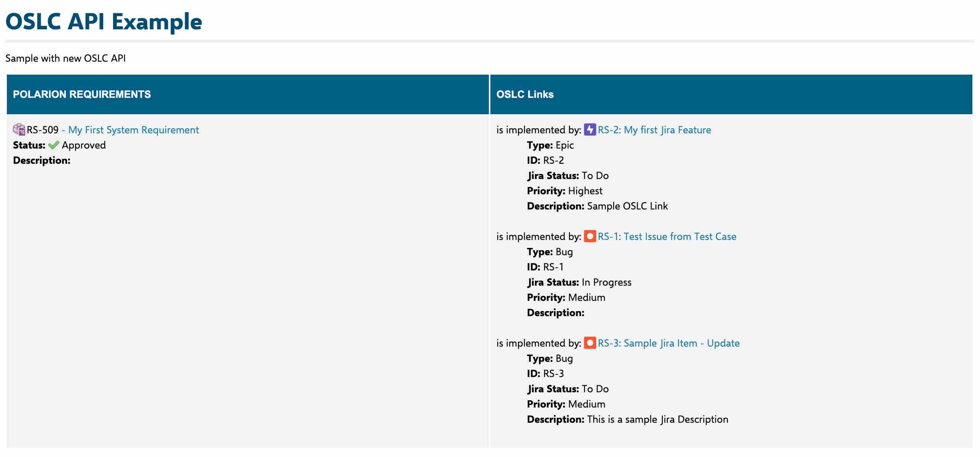Click the requirement icon beside RS-509
Viewport: 980px width, 457px height.
point(19,129)
